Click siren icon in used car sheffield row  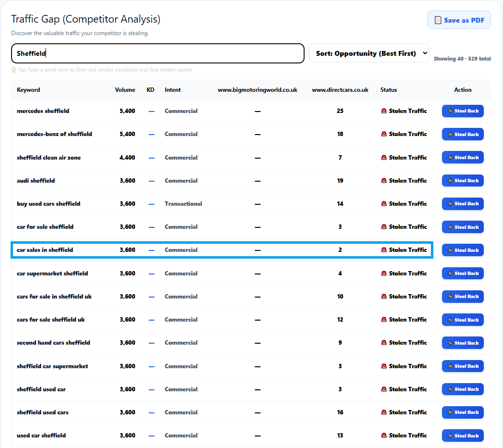tap(384, 436)
